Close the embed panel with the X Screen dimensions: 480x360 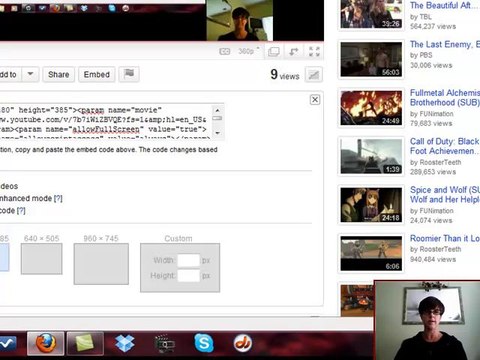pos(315,100)
